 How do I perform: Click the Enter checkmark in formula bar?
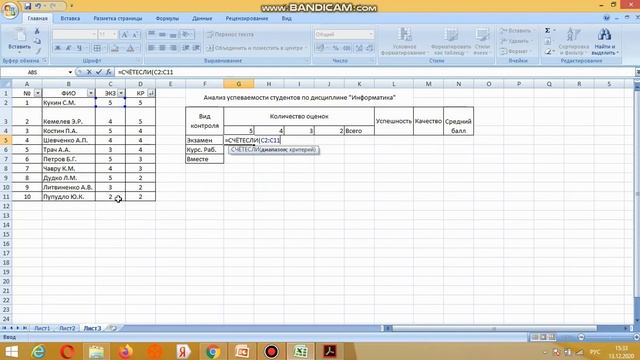coord(99,72)
